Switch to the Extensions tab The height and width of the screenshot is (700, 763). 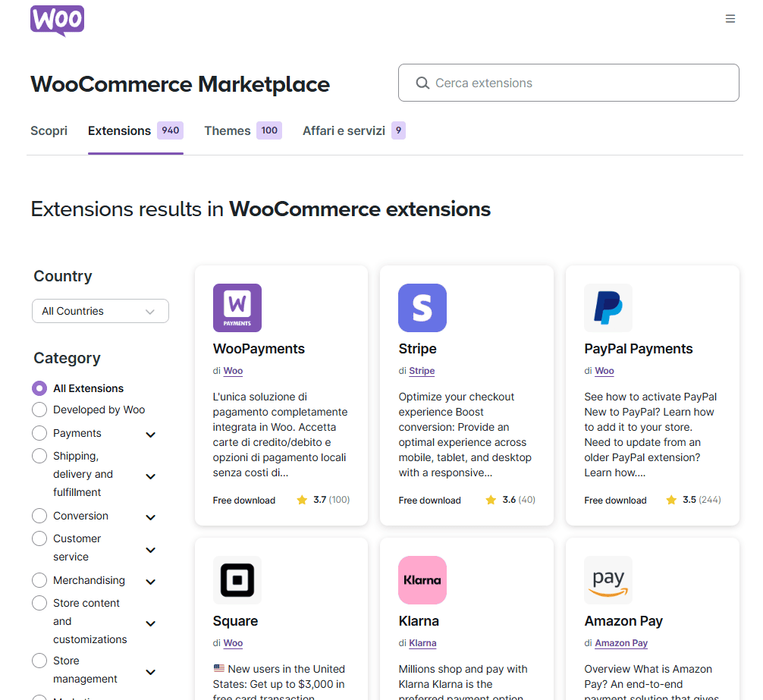[x=119, y=131]
